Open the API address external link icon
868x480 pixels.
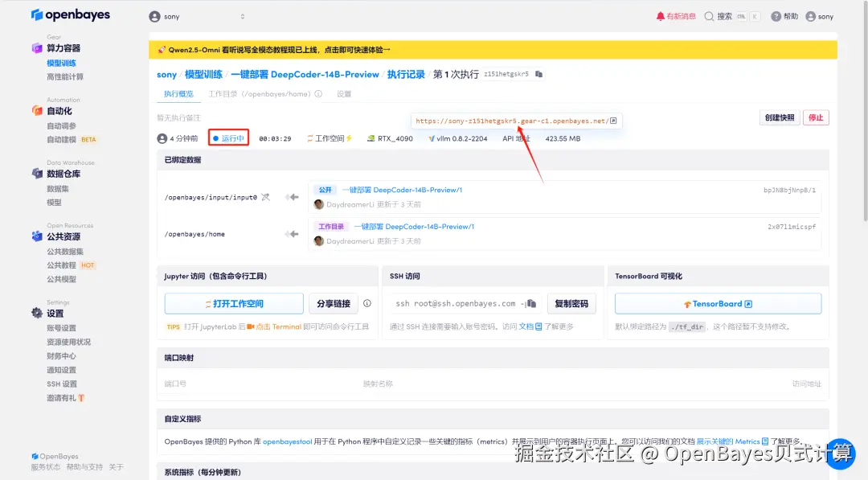(x=613, y=121)
